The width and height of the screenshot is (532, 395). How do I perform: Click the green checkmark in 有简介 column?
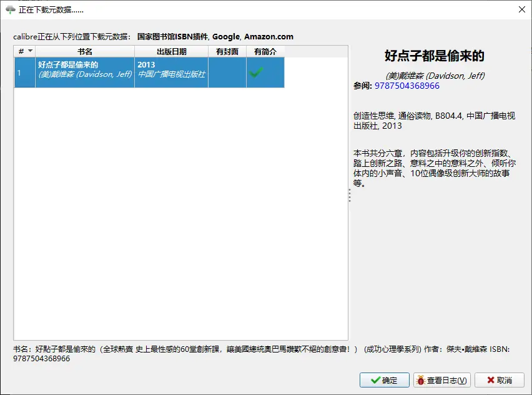[x=256, y=73]
